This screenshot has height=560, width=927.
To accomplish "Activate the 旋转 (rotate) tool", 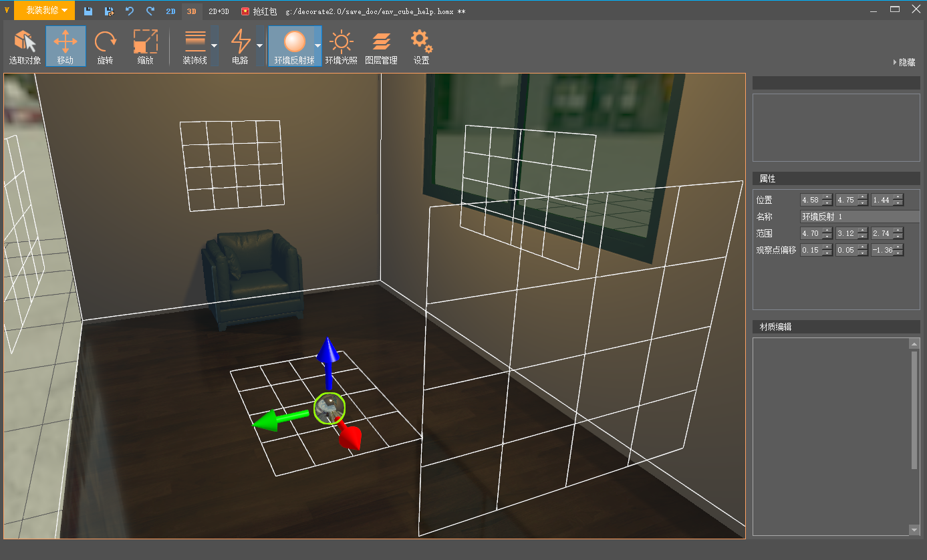I will pos(105,46).
